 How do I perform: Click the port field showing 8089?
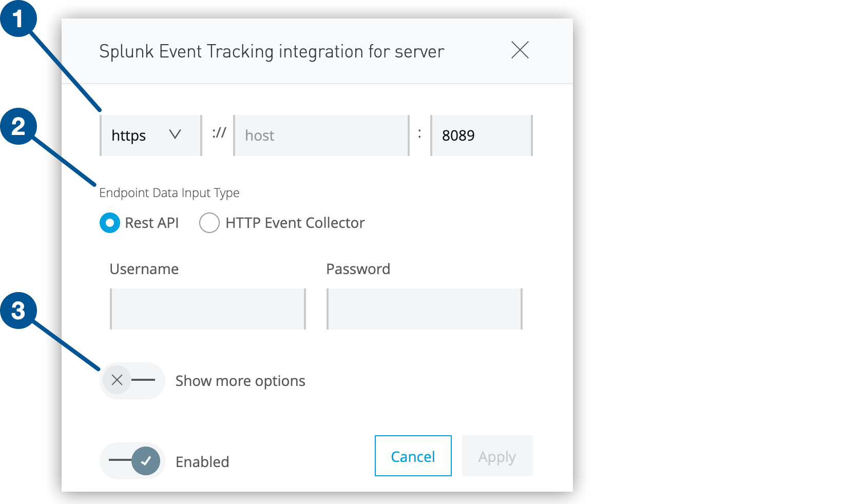(x=481, y=135)
